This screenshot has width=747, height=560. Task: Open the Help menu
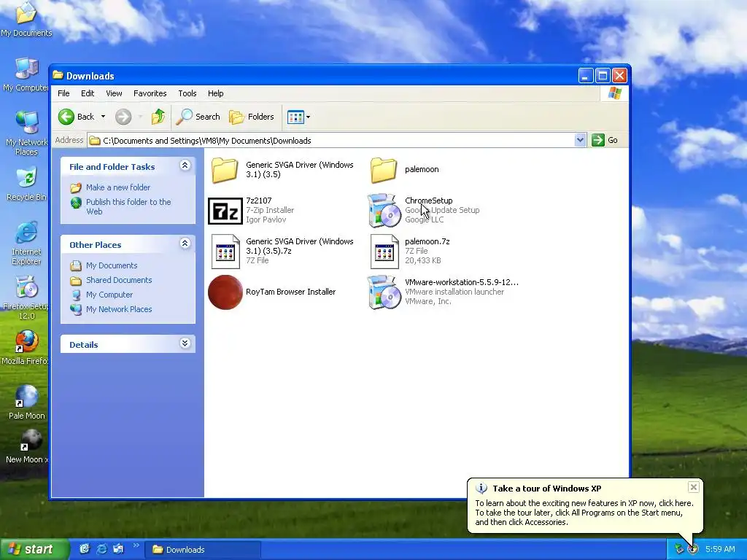click(215, 93)
